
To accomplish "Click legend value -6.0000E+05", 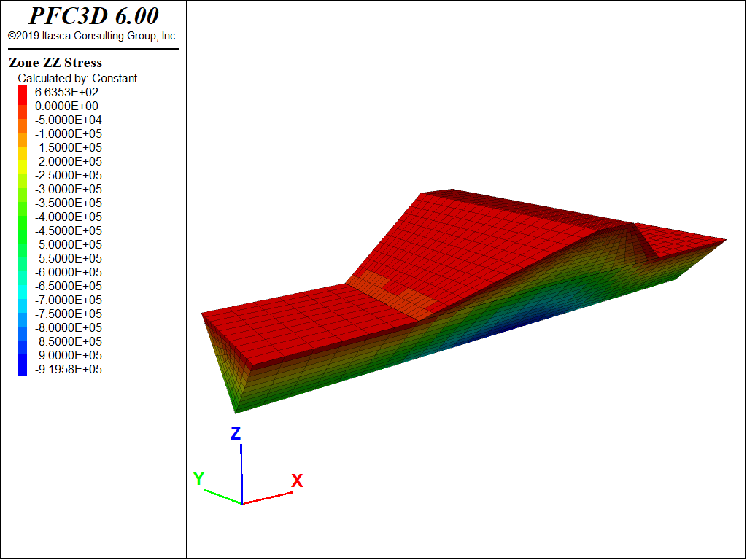I will point(69,272).
